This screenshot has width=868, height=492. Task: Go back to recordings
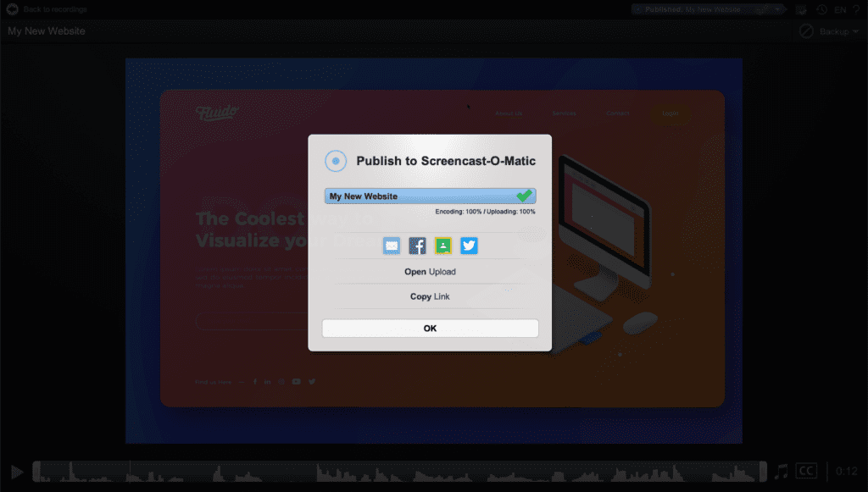pyautogui.click(x=55, y=9)
